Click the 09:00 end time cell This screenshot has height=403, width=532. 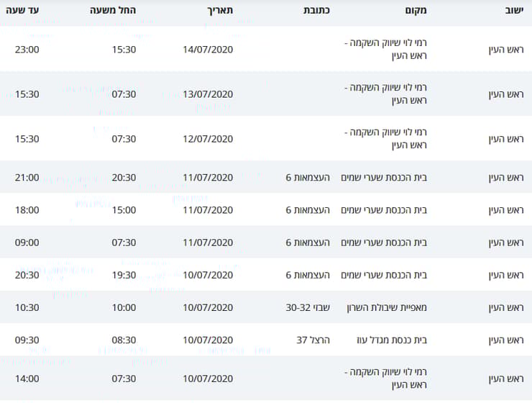27,243
